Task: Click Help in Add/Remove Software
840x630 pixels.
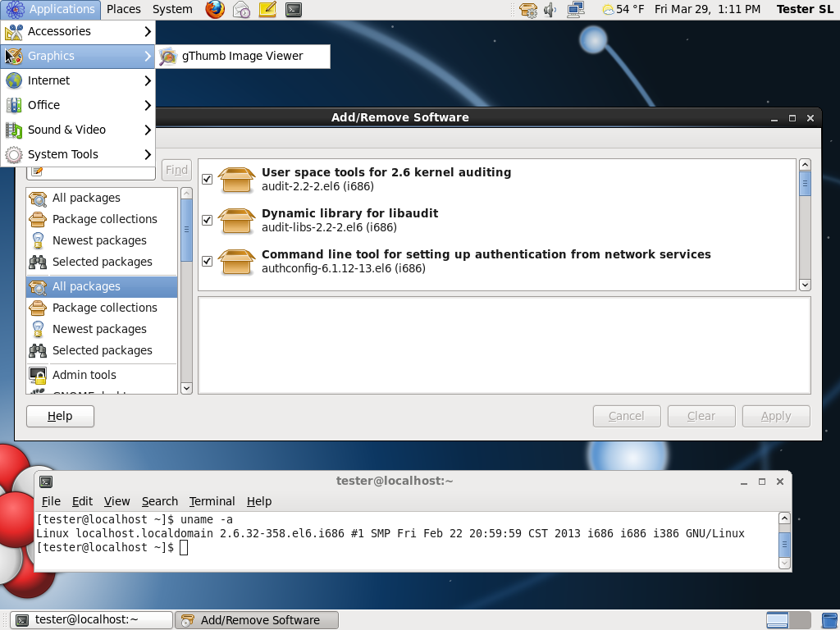Action: pyautogui.click(x=60, y=416)
